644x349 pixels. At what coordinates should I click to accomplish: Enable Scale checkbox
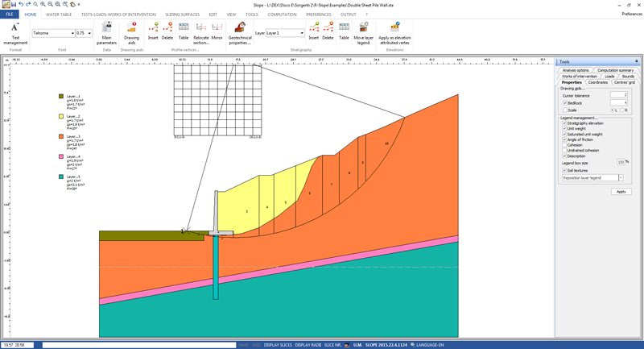point(565,110)
